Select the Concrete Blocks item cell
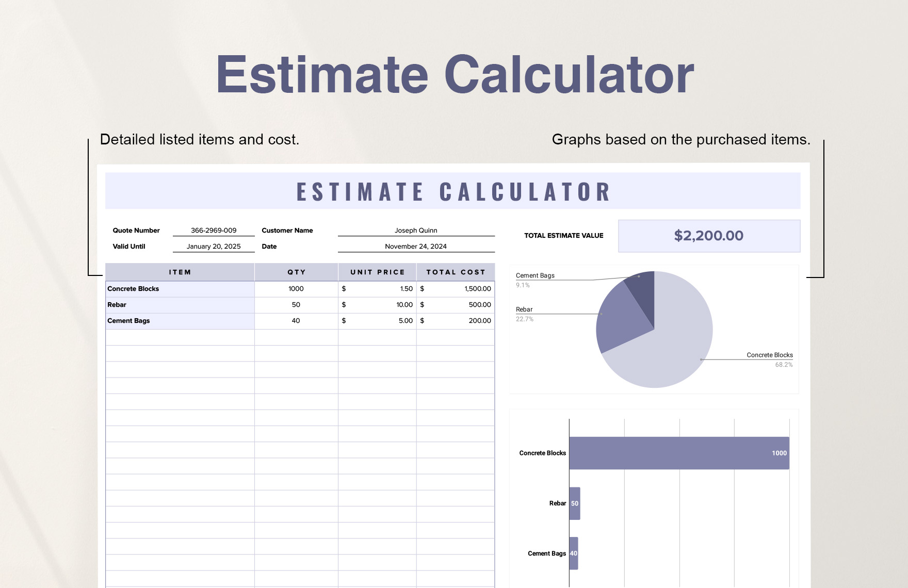 [x=180, y=289]
